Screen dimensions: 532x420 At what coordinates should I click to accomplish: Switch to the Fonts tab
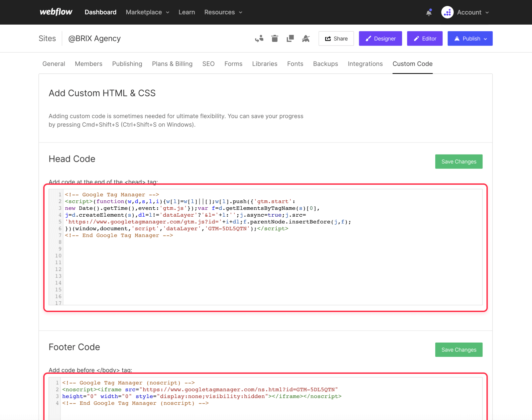coord(295,64)
